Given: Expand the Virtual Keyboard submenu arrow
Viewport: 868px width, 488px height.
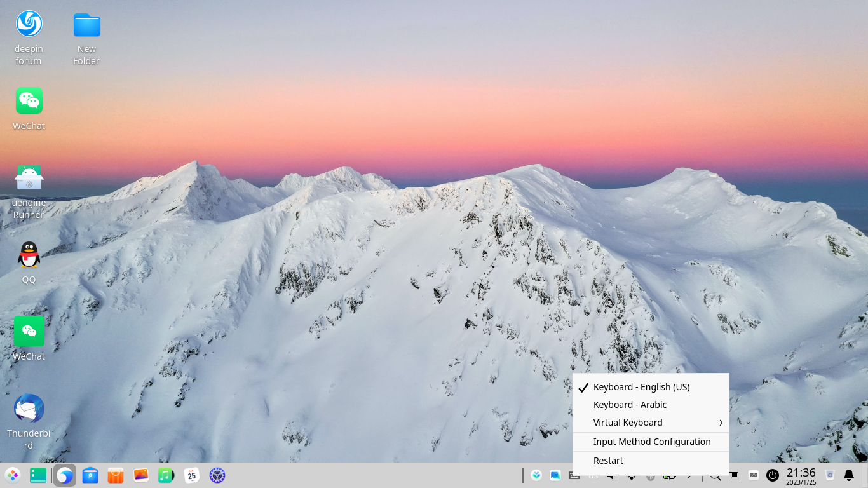Looking at the screenshot, I should (721, 423).
